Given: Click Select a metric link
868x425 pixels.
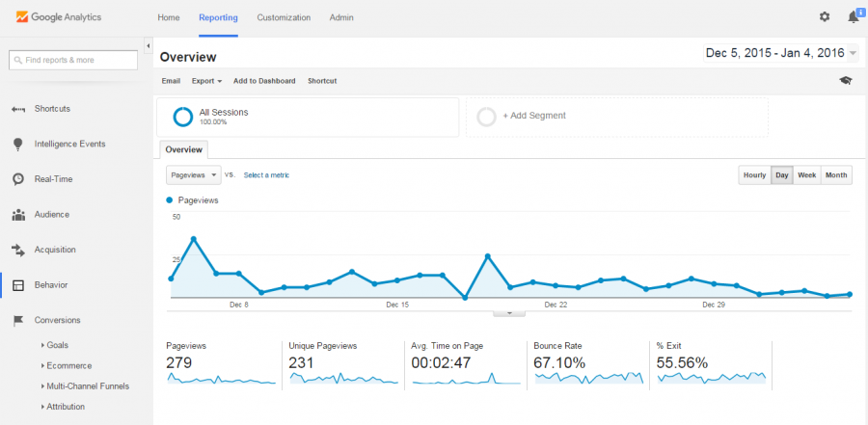Looking at the screenshot, I should [x=266, y=174].
